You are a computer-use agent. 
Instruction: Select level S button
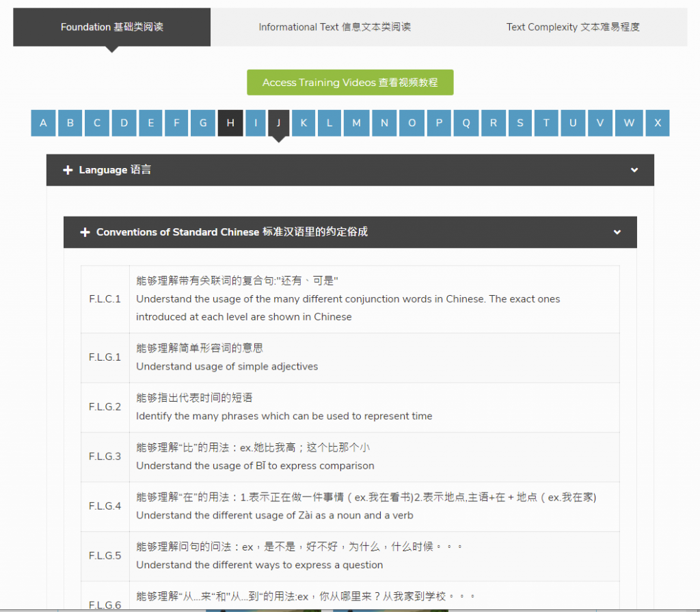[x=520, y=123]
